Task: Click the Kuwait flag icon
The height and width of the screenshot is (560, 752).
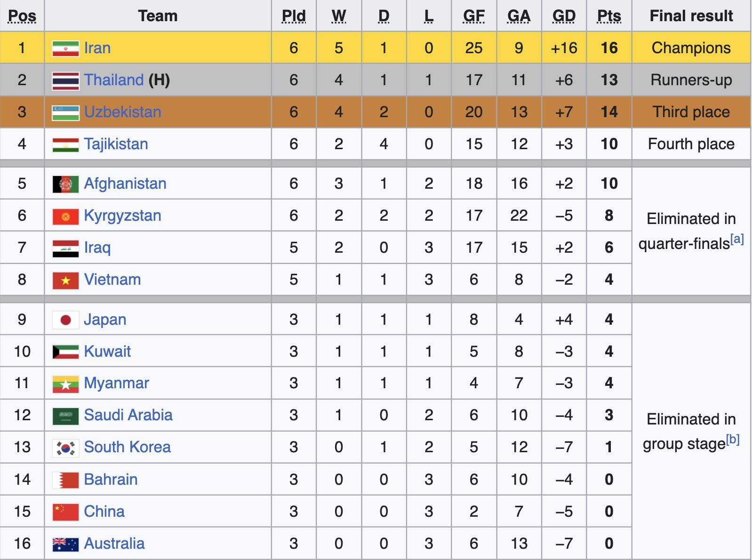Action: pos(65,352)
